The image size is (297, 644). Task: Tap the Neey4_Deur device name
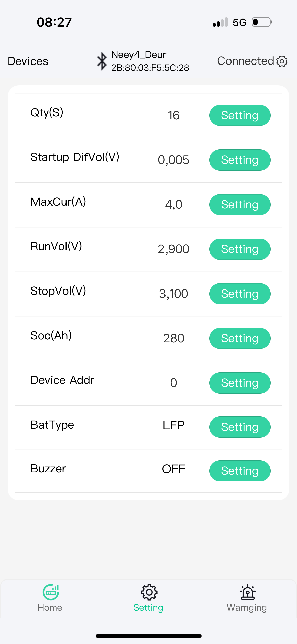pyautogui.click(x=139, y=55)
